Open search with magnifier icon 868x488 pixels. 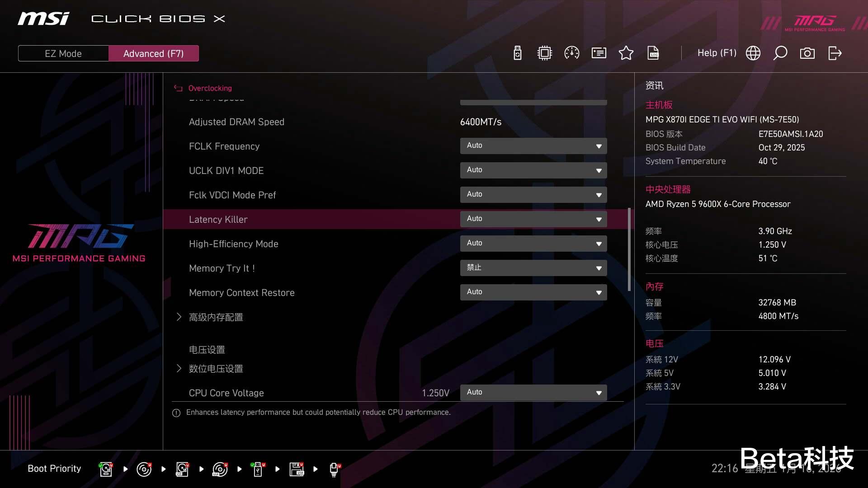point(780,53)
